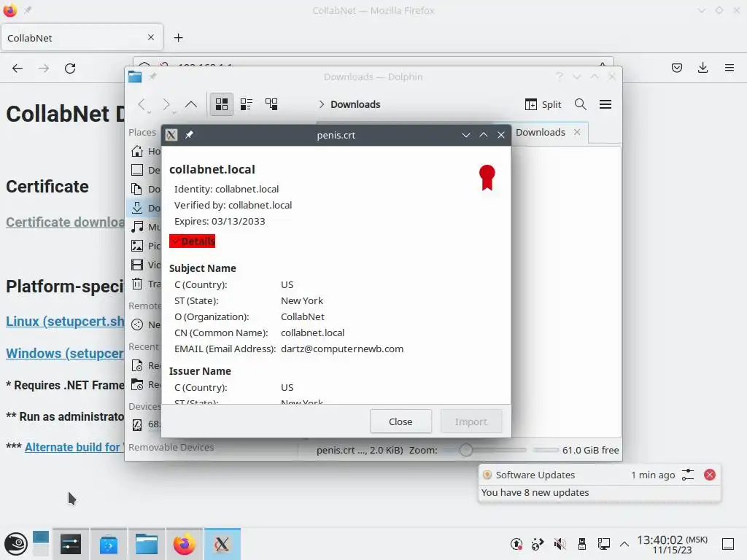747x560 pixels.
Task: Open the search tool in Dolphin
Action: pos(580,104)
